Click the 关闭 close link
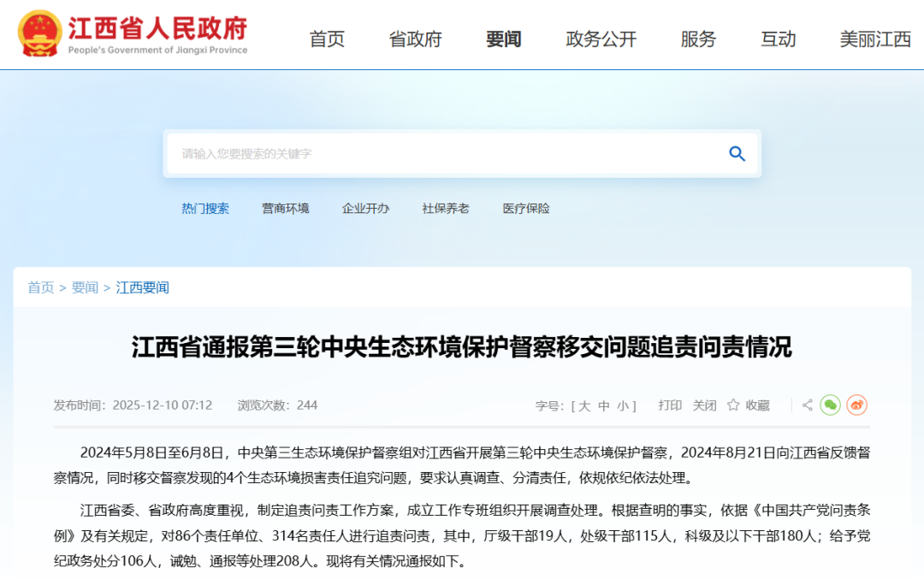Image resolution: width=924 pixels, height=579 pixels. point(705,405)
